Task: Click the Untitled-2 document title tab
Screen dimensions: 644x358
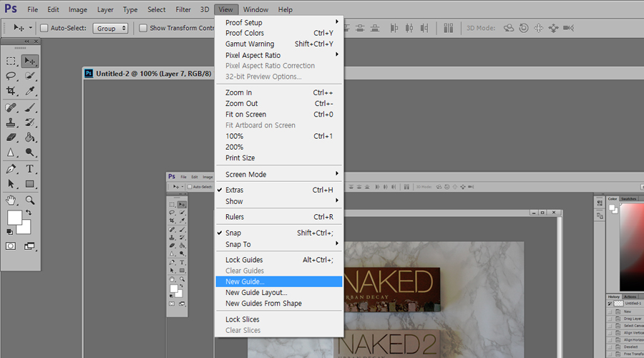Action: (x=153, y=73)
